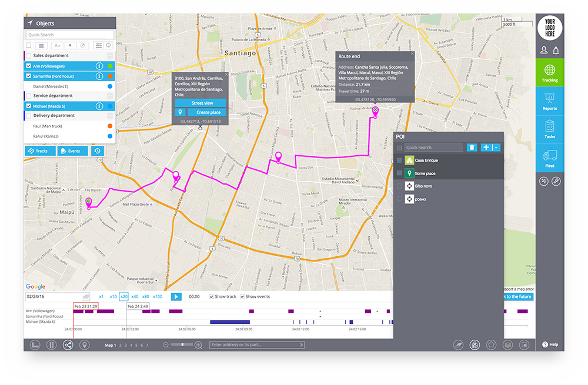Click the map zoom-in magnifier icon

point(198,345)
